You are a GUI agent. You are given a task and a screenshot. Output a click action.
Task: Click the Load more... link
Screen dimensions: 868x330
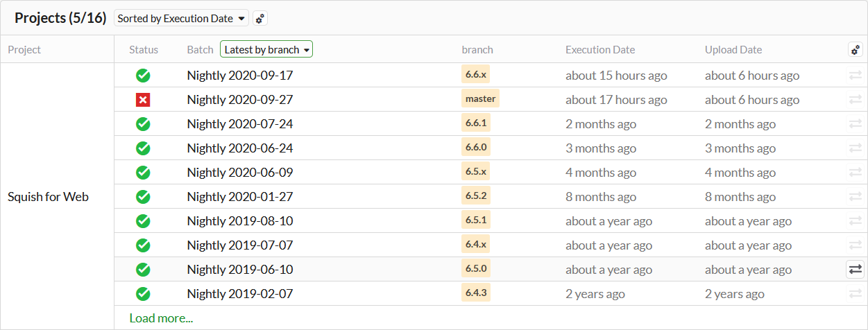coord(161,318)
